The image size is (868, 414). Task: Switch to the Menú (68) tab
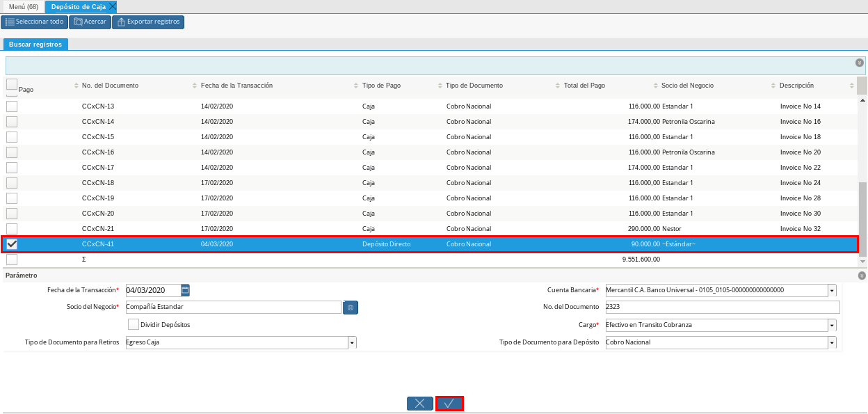(23, 6)
